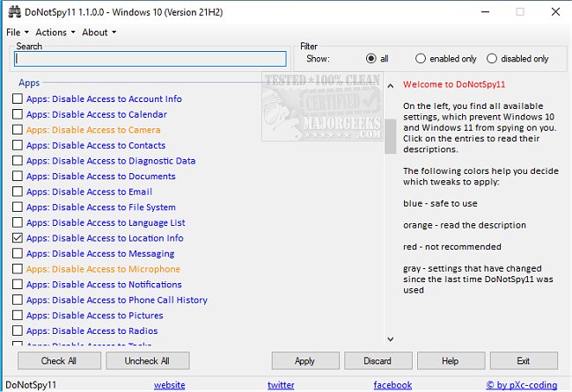Click 'Apps: Disable Access to Diagnostic Data' text
Screen dimensions: 572x392
[x=111, y=161]
